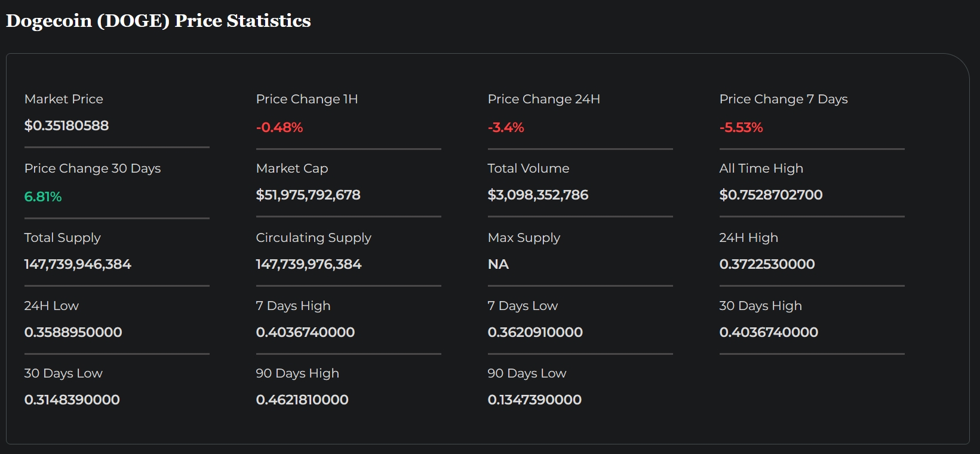This screenshot has width=980, height=454.
Task: Select the All Time High value $0.7528702700
Action: [x=771, y=195]
